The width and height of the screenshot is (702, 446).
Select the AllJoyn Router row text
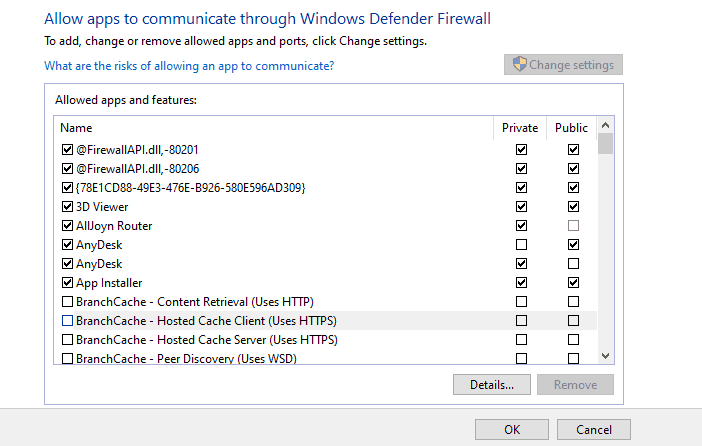114,226
